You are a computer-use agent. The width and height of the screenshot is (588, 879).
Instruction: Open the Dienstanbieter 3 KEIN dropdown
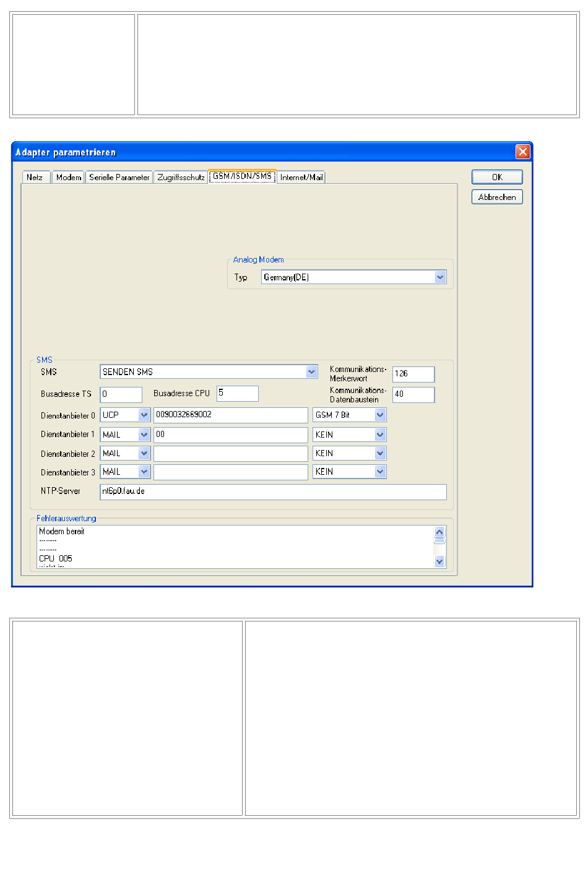[x=379, y=472]
